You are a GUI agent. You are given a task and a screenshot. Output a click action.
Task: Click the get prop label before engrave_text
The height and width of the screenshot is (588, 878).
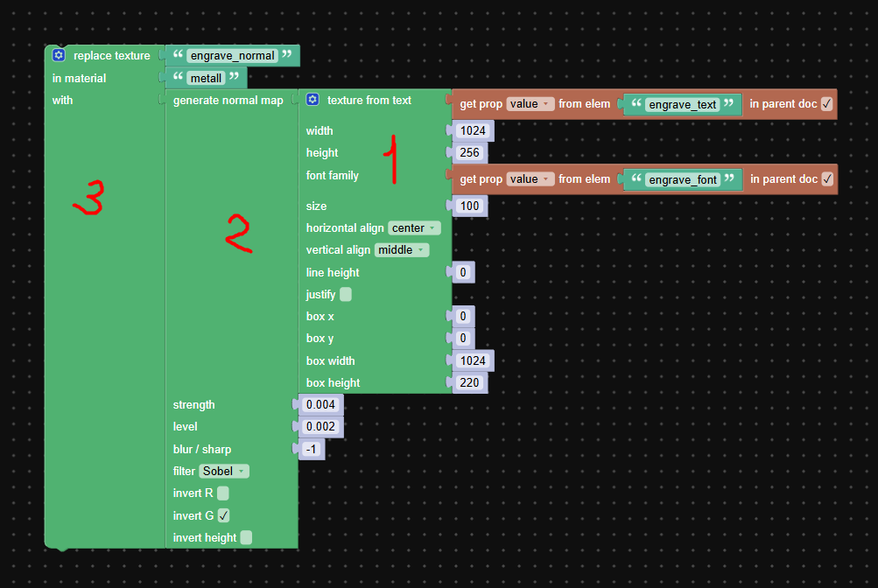tap(481, 104)
